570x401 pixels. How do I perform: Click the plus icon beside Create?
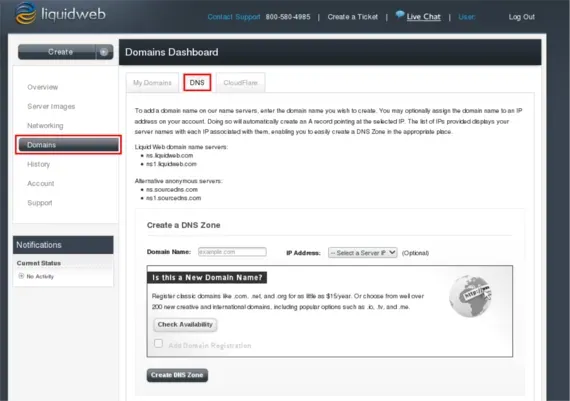pos(104,52)
